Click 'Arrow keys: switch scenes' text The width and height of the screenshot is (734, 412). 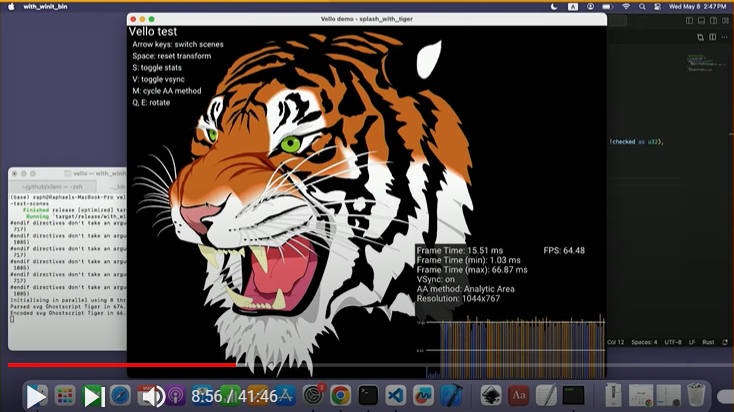(178, 44)
